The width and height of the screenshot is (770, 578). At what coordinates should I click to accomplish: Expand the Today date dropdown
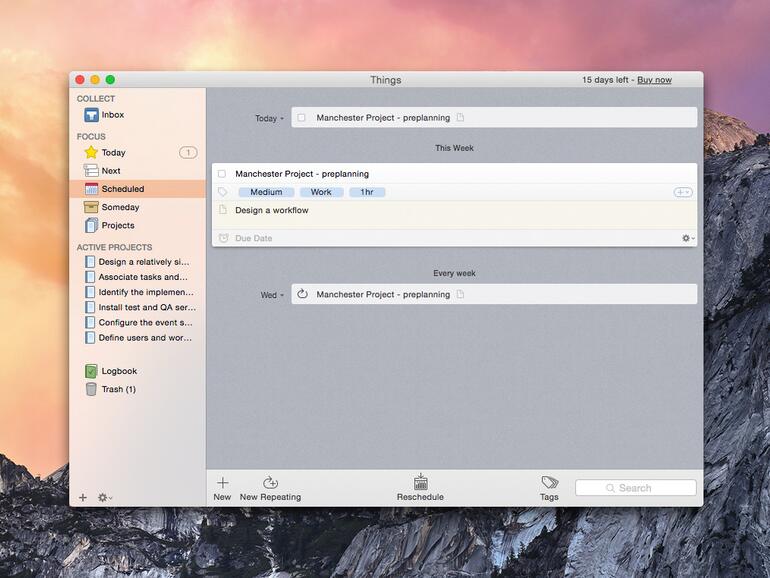pos(269,118)
